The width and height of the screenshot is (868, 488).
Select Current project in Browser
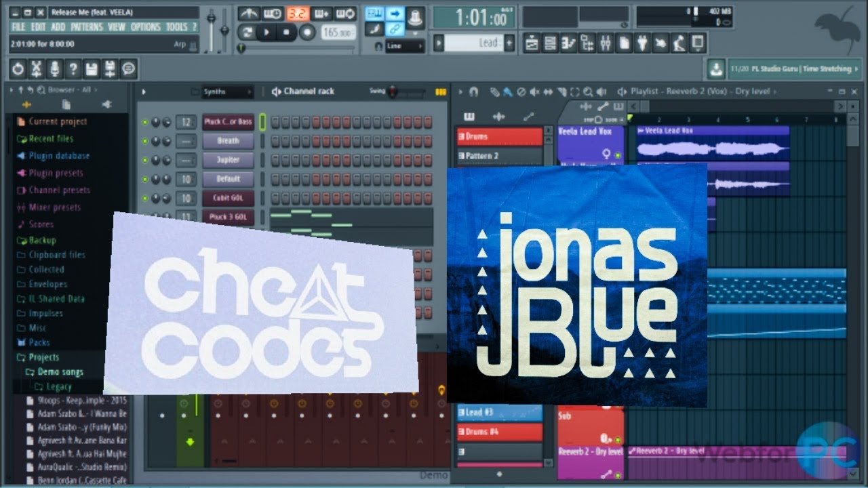click(x=58, y=122)
